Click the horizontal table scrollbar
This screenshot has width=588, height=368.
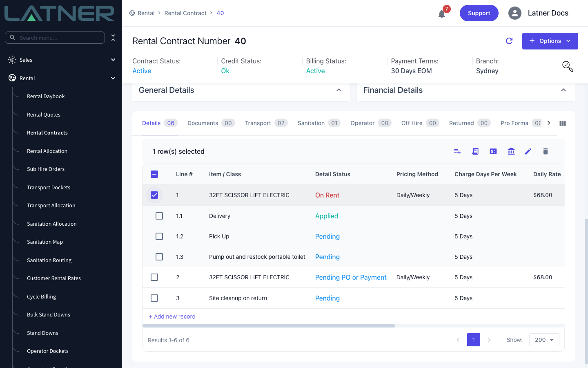click(269, 326)
